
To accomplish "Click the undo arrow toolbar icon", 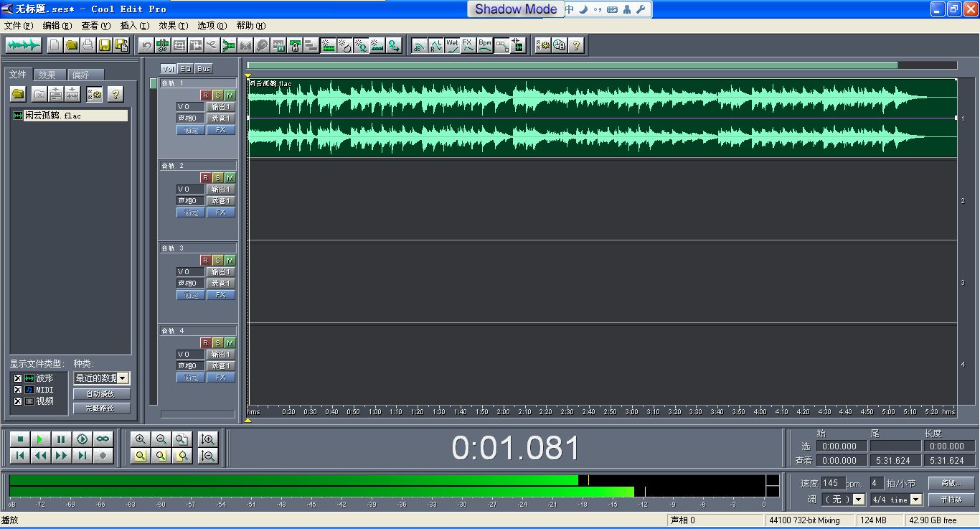I will (x=146, y=45).
